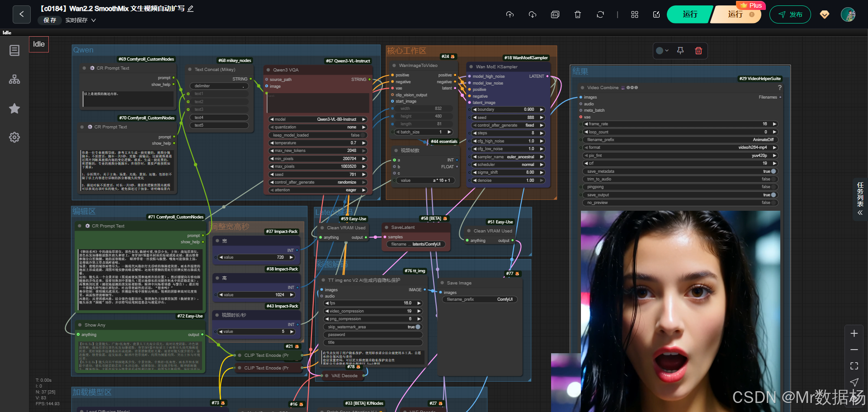Toggle save_metadata on Video Combine node
The height and width of the screenshot is (412, 868).
[680, 171]
